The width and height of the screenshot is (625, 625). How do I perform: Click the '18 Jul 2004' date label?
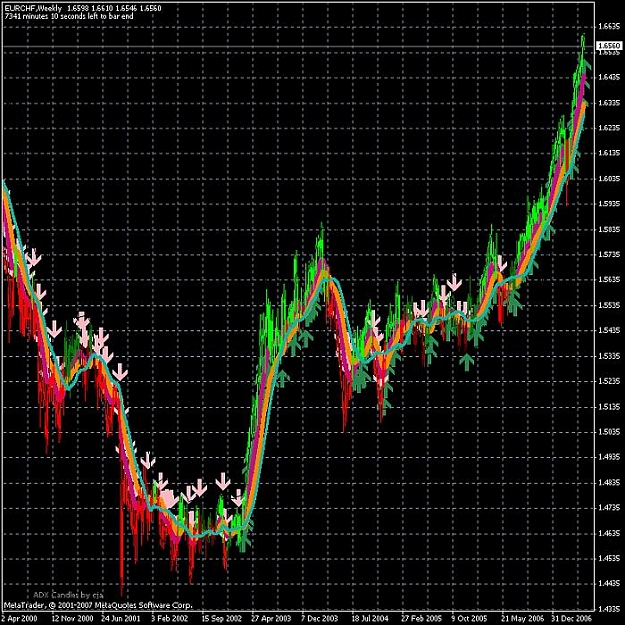(370, 619)
